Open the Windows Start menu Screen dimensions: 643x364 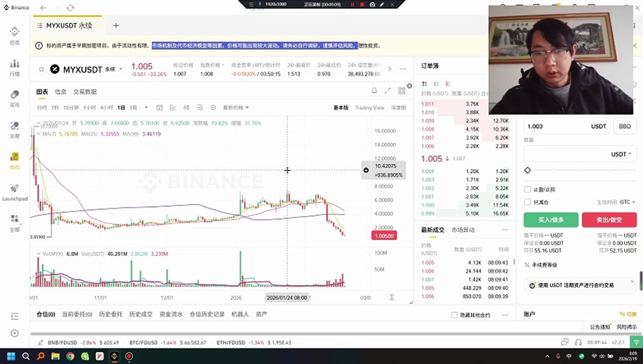pyautogui.click(x=11, y=356)
